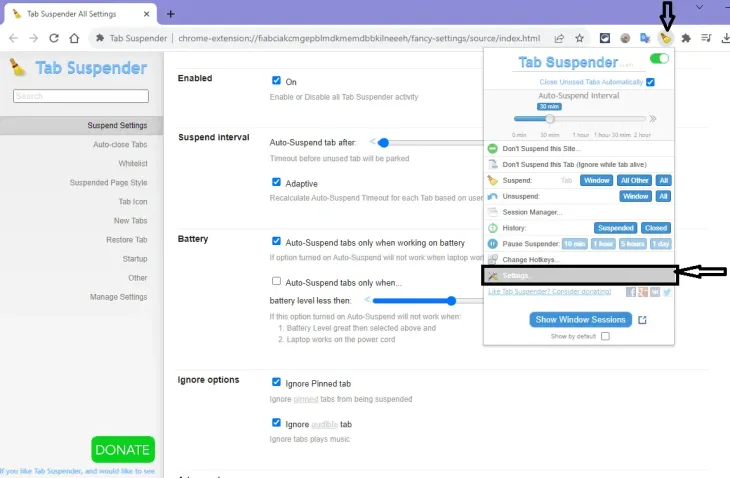Click the settings Search input field
Screen dimensions: 730x478
click(x=80, y=96)
